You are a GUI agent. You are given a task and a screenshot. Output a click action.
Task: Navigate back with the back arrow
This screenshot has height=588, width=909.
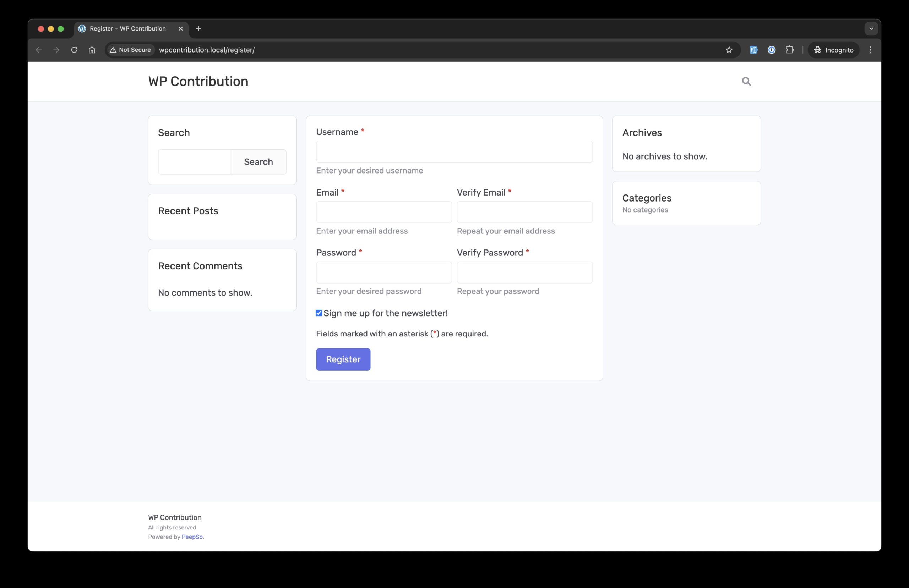[39, 50]
